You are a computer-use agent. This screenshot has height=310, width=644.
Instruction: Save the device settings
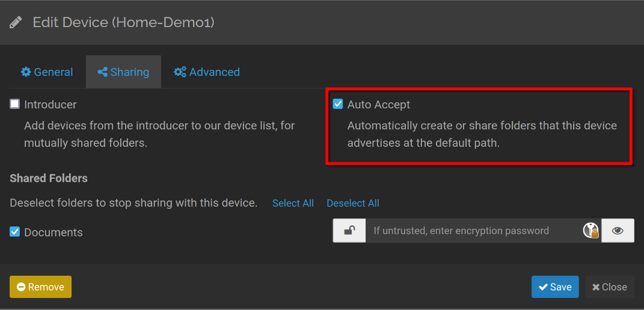(555, 287)
